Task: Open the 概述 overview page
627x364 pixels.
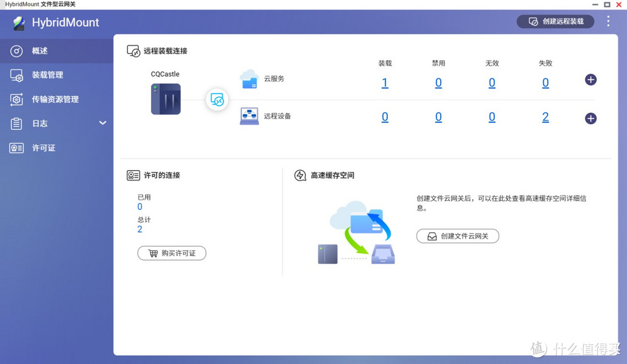Action: tap(56, 51)
